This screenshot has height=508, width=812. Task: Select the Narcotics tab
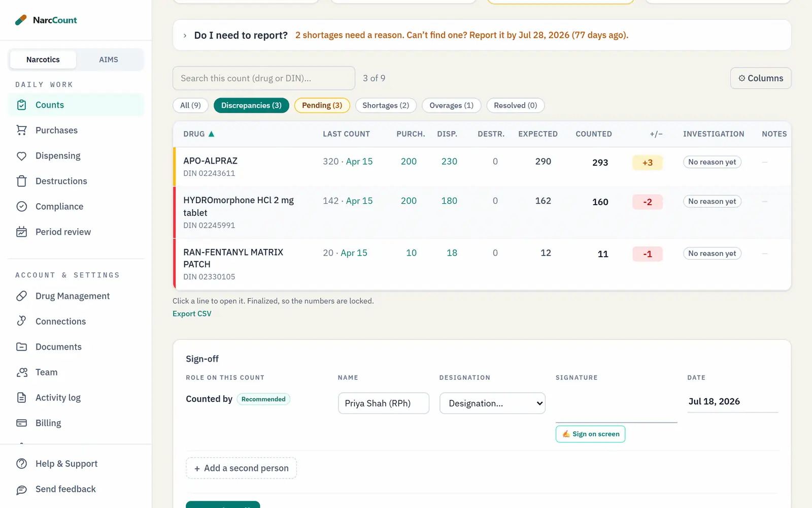tap(43, 59)
